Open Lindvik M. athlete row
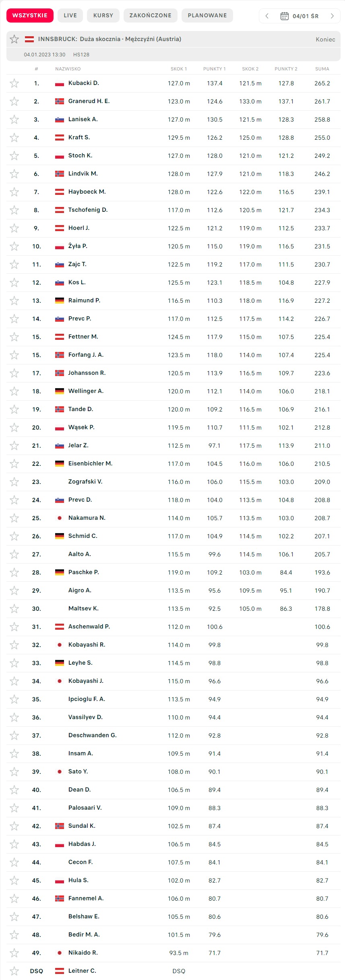The image size is (345, 980). [x=83, y=174]
